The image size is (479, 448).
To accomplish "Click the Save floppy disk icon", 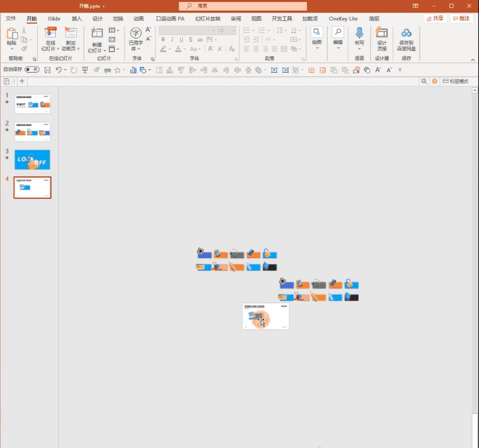I will [47, 70].
